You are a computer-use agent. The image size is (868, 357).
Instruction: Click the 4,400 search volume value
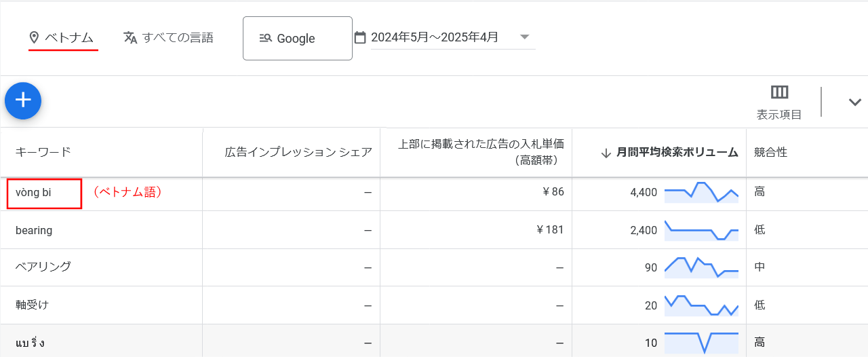pos(644,192)
